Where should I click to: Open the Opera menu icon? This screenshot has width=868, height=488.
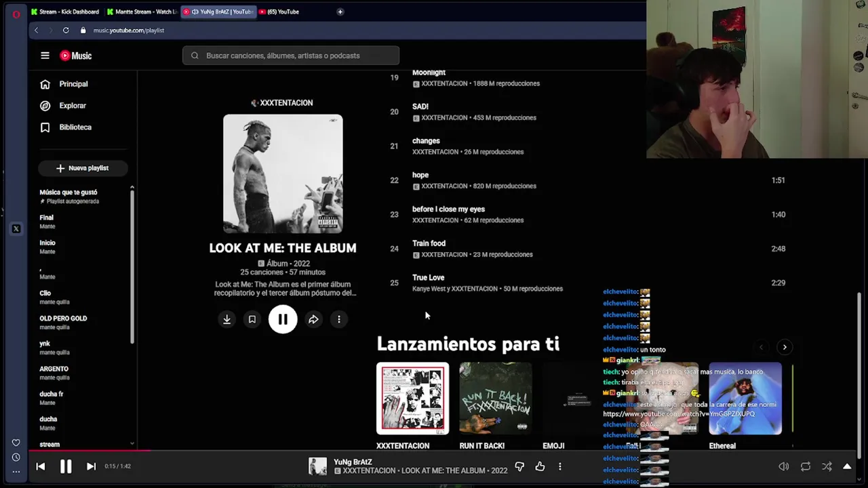pyautogui.click(x=16, y=14)
